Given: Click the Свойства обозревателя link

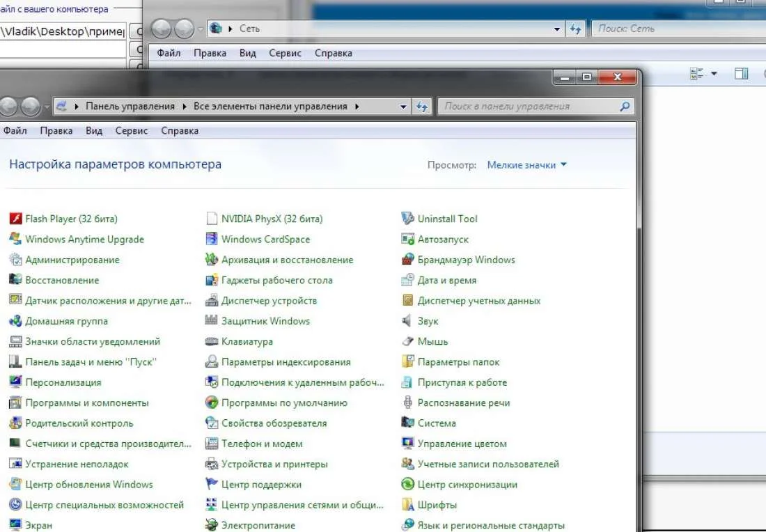Looking at the screenshot, I should tap(274, 423).
